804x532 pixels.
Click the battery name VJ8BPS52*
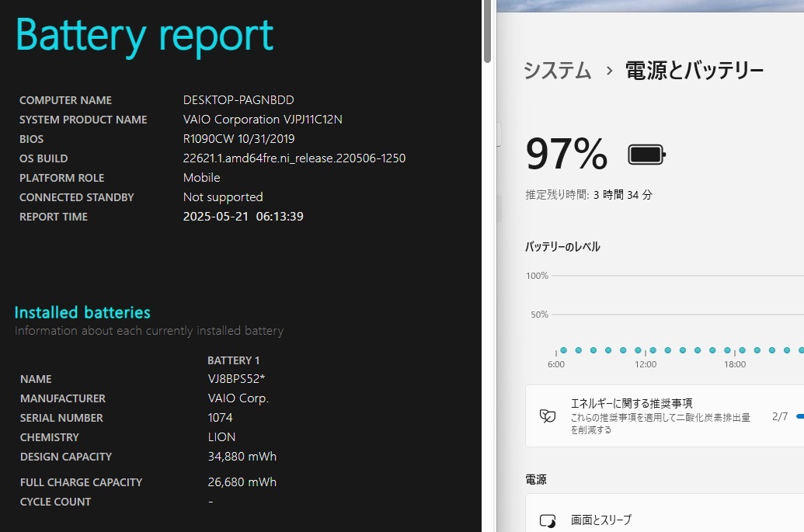pyautogui.click(x=236, y=379)
